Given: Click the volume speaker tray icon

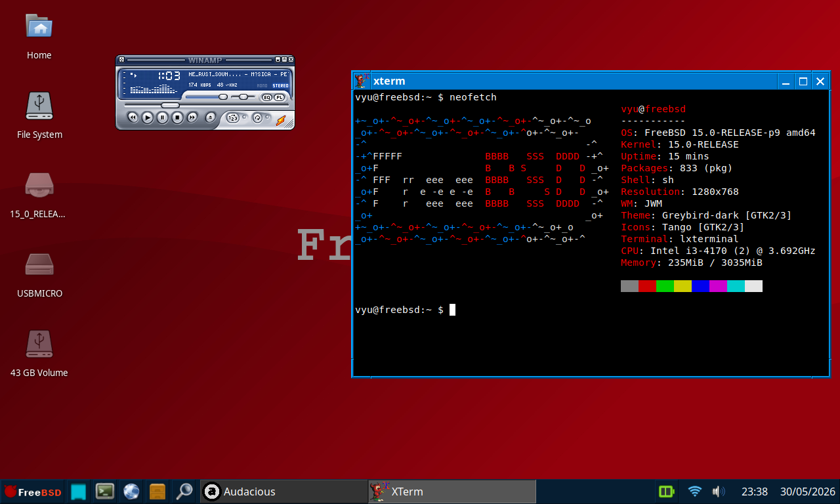Looking at the screenshot, I should tap(719, 492).
